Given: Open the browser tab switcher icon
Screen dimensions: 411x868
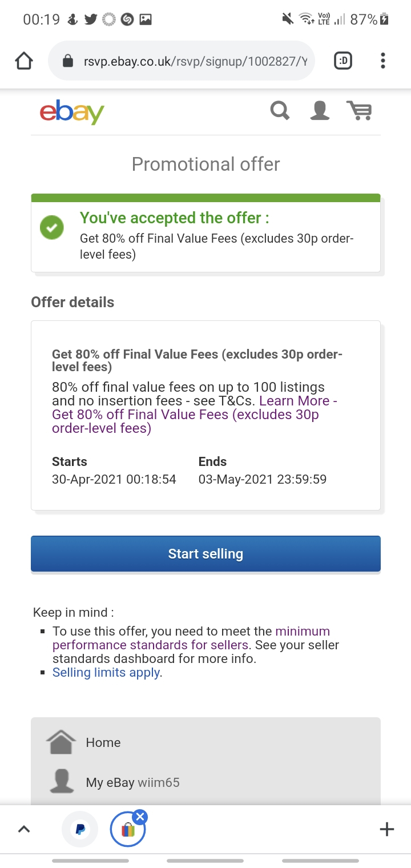Looking at the screenshot, I should coord(343,61).
